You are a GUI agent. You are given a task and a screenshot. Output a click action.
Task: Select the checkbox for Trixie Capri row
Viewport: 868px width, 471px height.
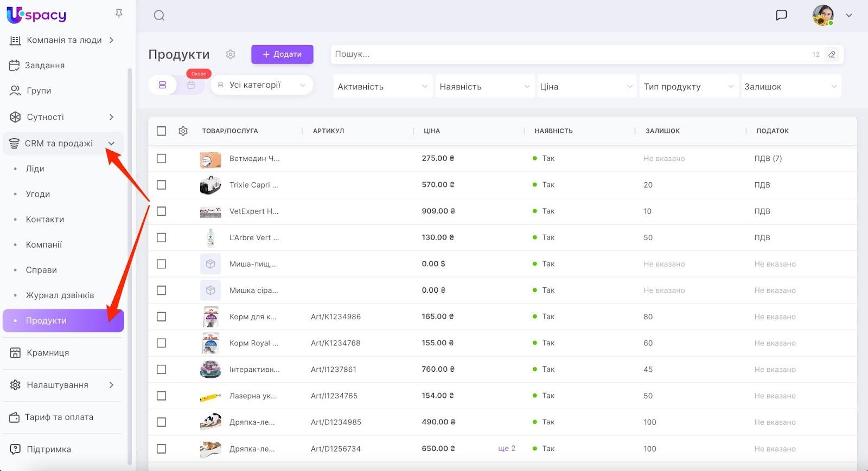tap(161, 185)
